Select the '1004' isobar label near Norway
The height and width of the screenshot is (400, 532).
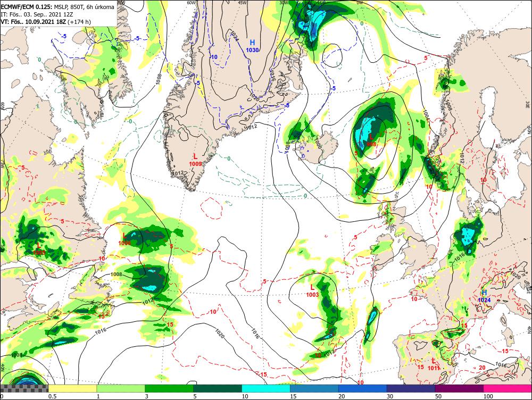point(427,115)
